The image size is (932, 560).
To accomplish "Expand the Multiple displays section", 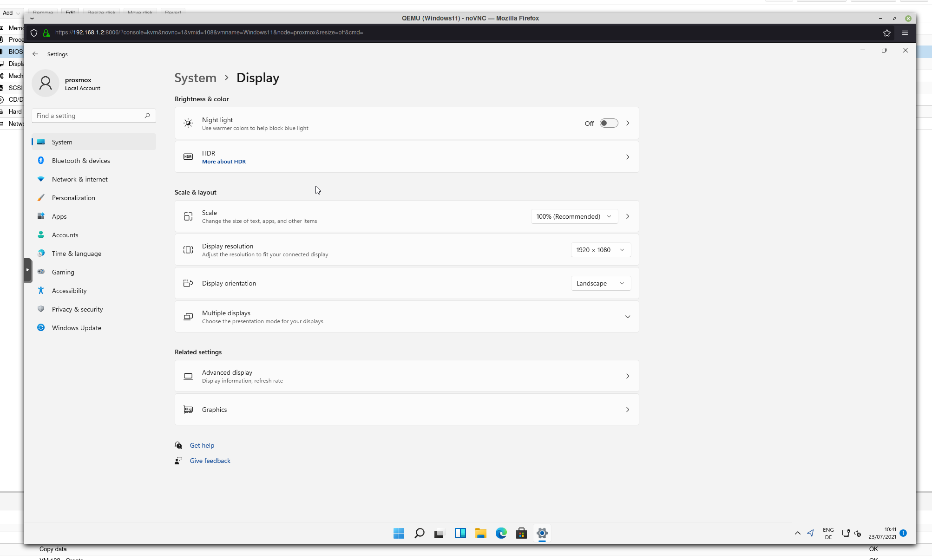I will [x=627, y=317].
